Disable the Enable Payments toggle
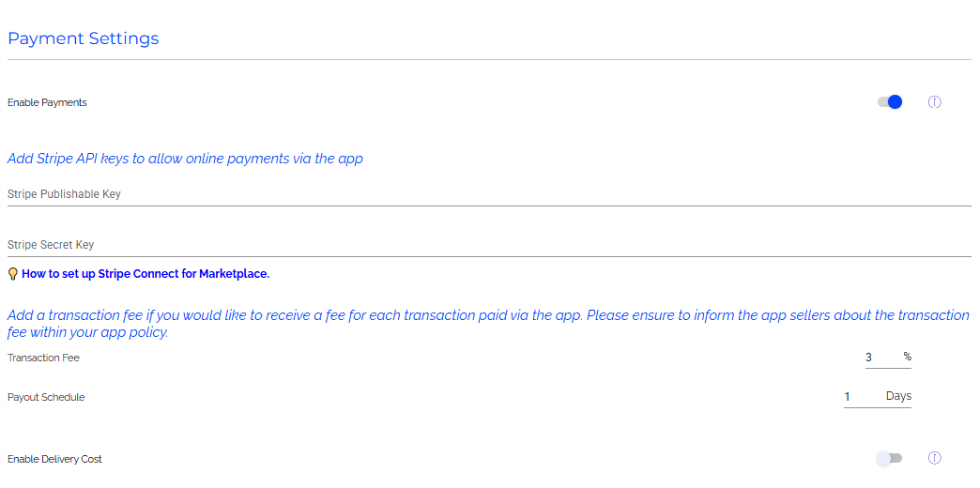This screenshot has height=488, width=980. click(x=890, y=102)
